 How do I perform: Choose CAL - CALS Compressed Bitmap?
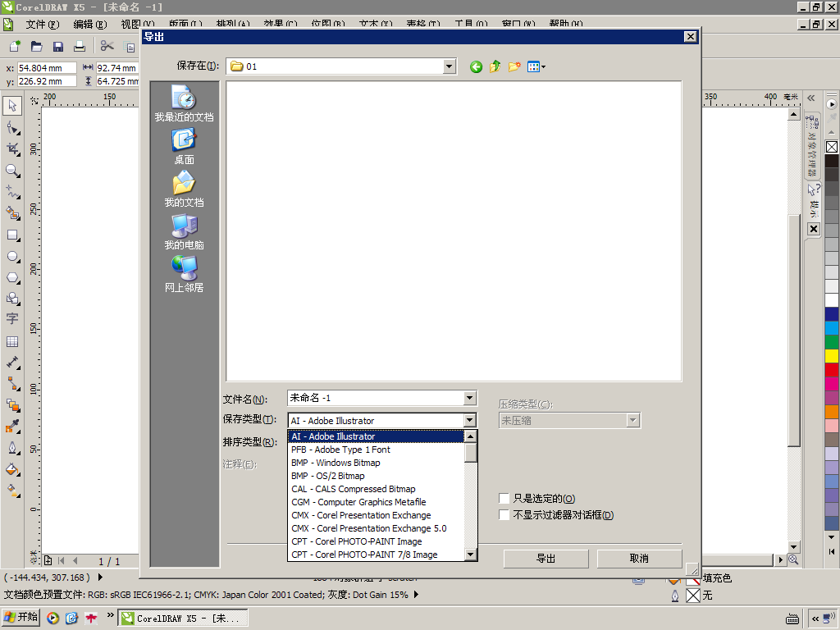[376, 489]
